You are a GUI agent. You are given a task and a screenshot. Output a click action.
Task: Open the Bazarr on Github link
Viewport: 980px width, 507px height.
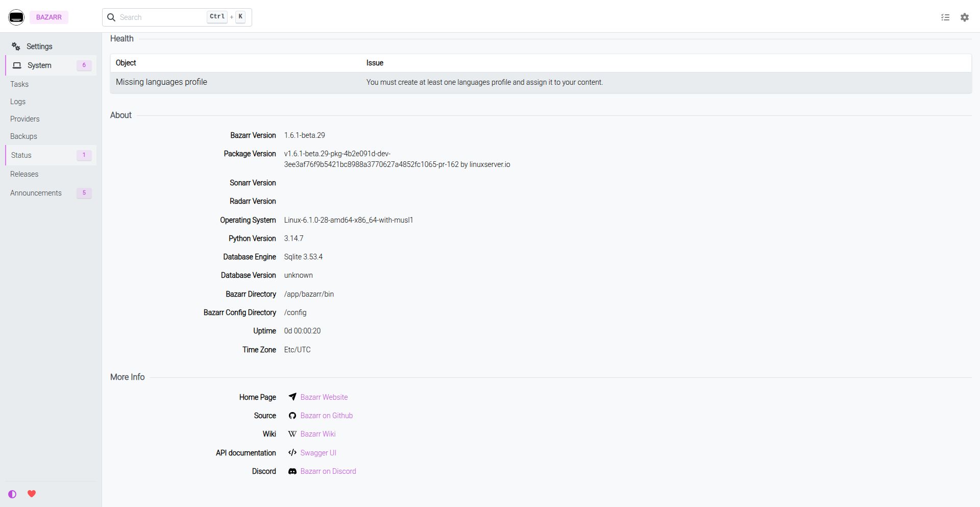click(x=327, y=416)
